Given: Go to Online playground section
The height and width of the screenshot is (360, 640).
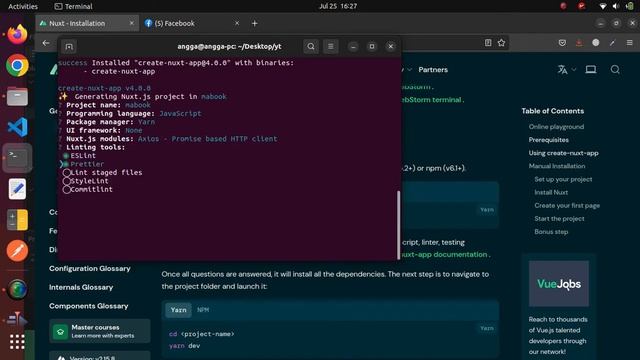Looking at the screenshot, I should [x=556, y=127].
